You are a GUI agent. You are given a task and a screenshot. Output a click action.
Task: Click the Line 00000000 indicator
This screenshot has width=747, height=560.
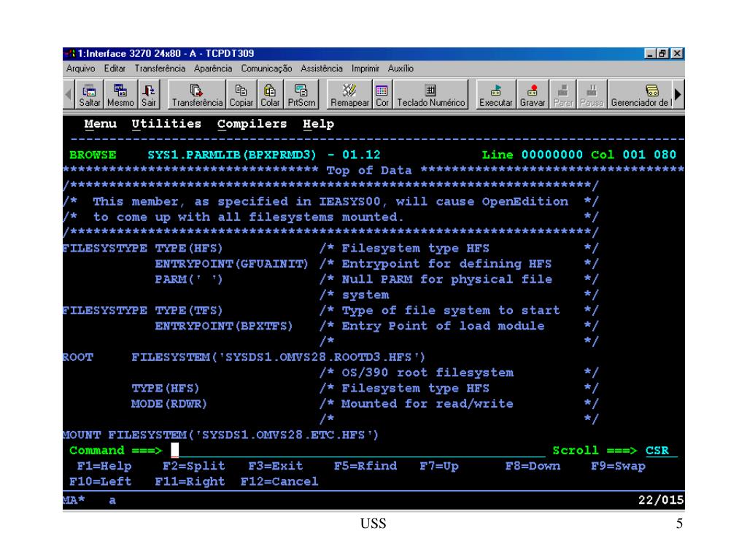(x=532, y=155)
